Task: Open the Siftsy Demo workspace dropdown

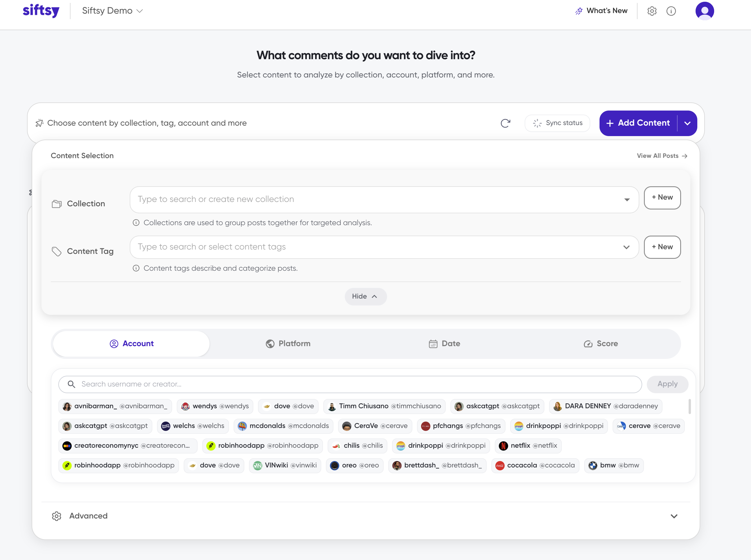Action: (112, 10)
